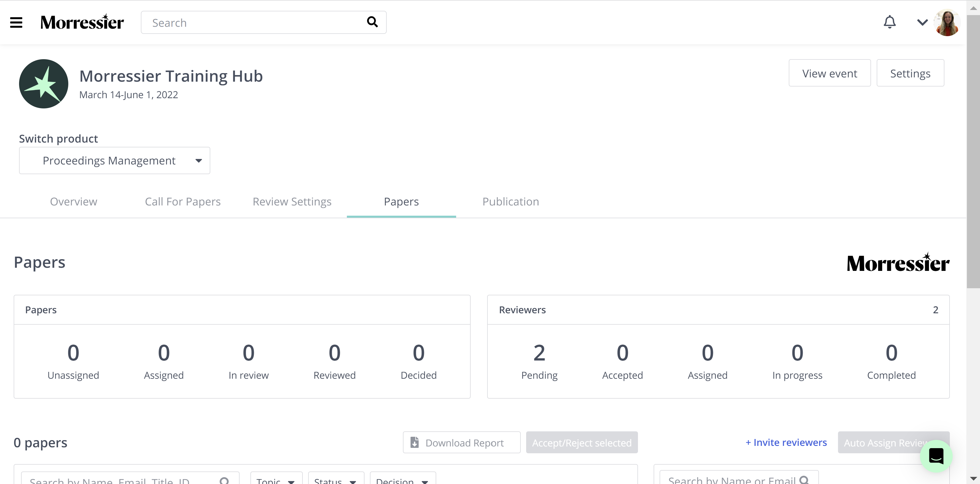Click the scrollbar up arrow
The width and height of the screenshot is (980, 484).
[973, 8]
